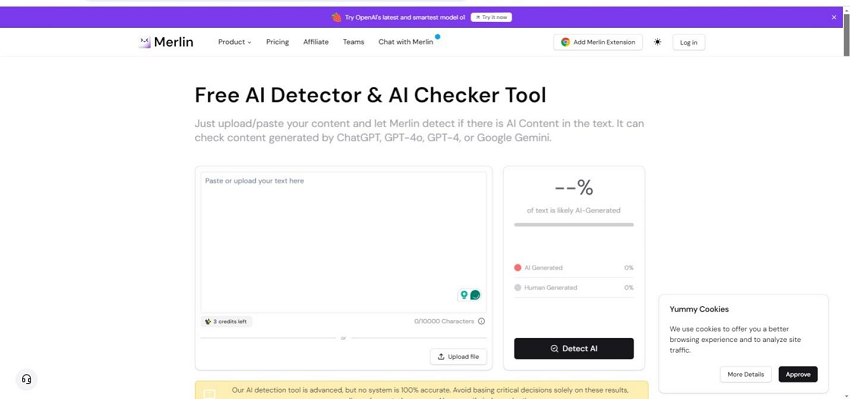
Task: Open the headset support chat icon
Action: tap(26, 379)
